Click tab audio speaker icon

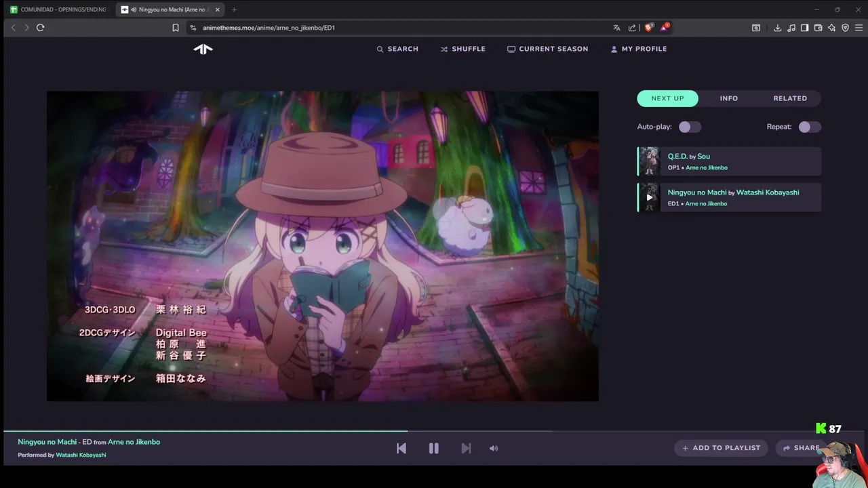pos(134,9)
